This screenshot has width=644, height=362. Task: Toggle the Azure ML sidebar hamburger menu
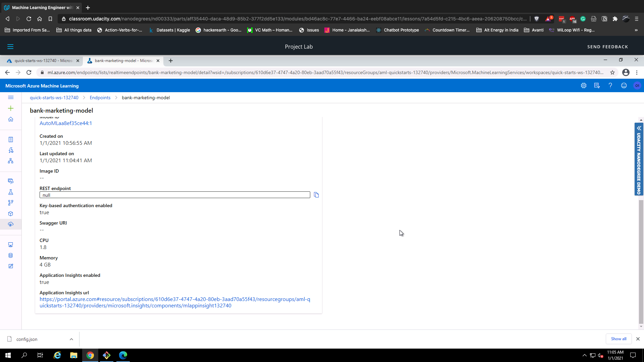point(11,98)
